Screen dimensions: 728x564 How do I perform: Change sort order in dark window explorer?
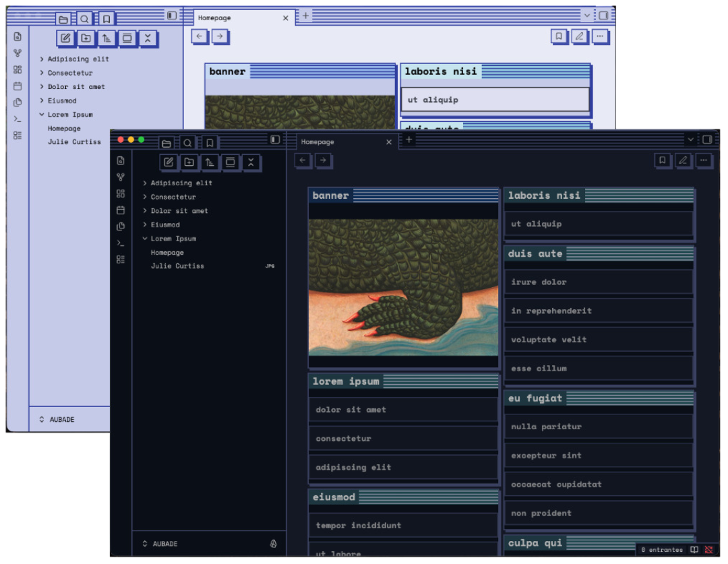click(210, 162)
